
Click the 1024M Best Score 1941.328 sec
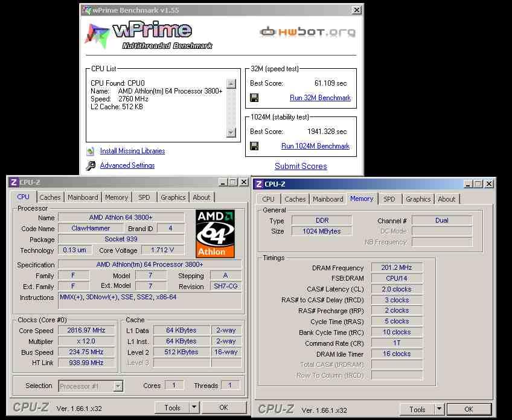pyautogui.click(x=327, y=132)
